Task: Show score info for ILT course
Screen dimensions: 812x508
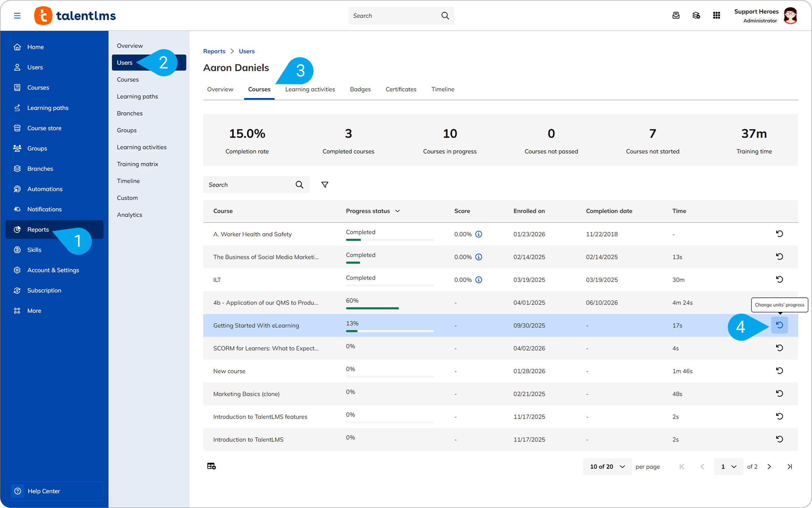Action: (479, 280)
